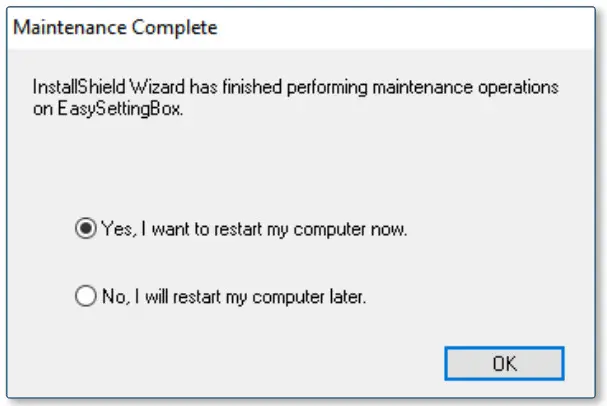Screen dimensions: 607x406
Task: Select the 'Yes, I want to restart' radio button
Action: [85, 229]
